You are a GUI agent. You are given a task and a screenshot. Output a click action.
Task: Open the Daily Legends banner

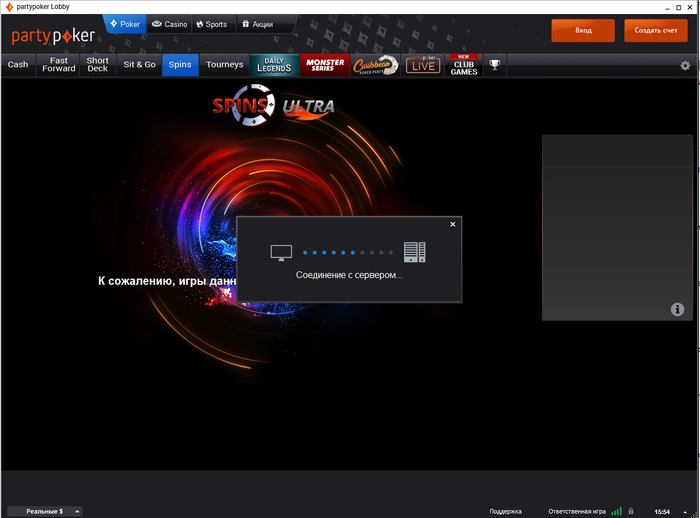point(274,65)
